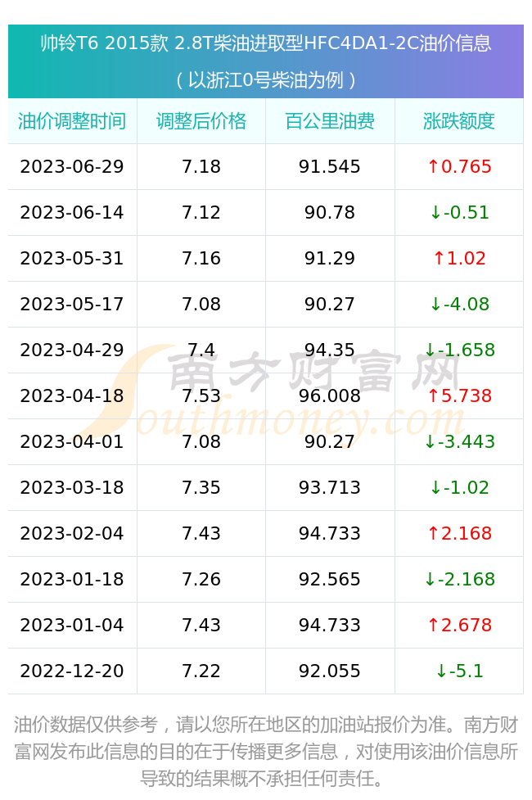Click the 油价调整时间 column header
532x800 pixels.
72,121
